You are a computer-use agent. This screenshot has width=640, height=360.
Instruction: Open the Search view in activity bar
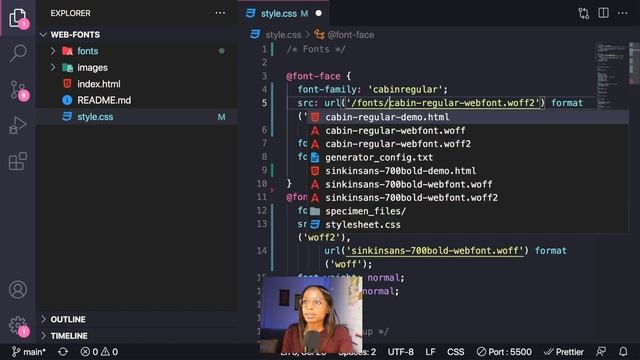click(18, 53)
